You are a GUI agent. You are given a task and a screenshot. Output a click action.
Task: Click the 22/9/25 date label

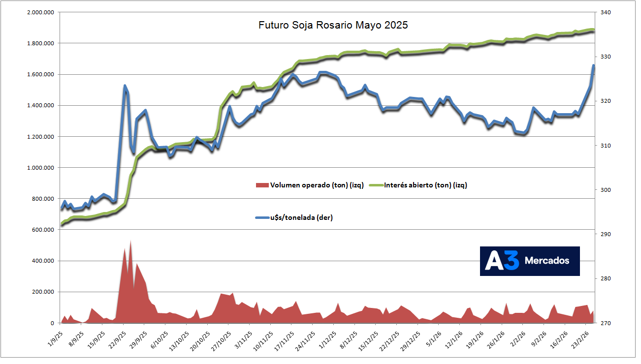tap(116, 337)
